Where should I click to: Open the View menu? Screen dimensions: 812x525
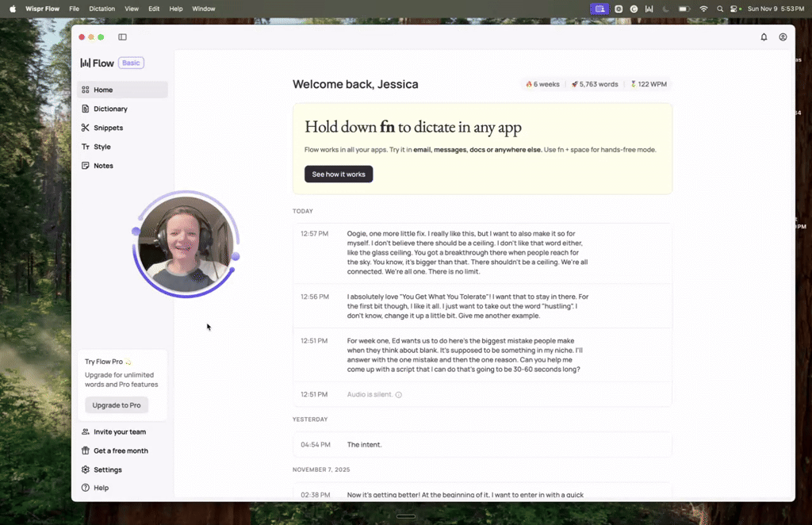click(x=132, y=9)
